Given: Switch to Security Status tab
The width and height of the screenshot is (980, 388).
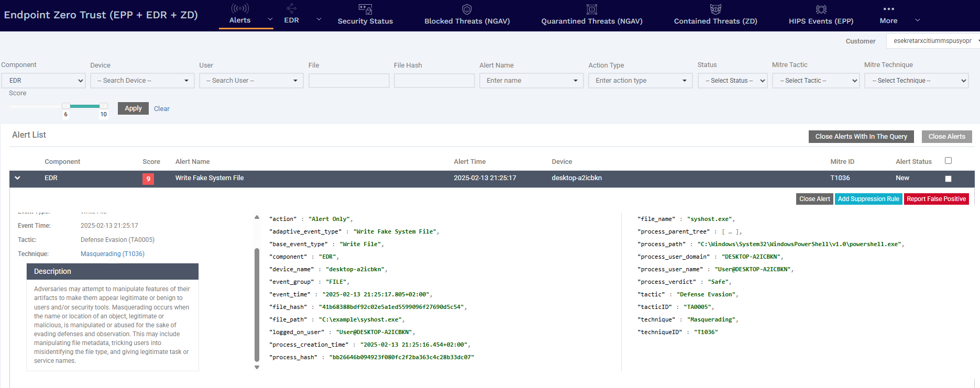Looking at the screenshot, I should (x=365, y=21).
